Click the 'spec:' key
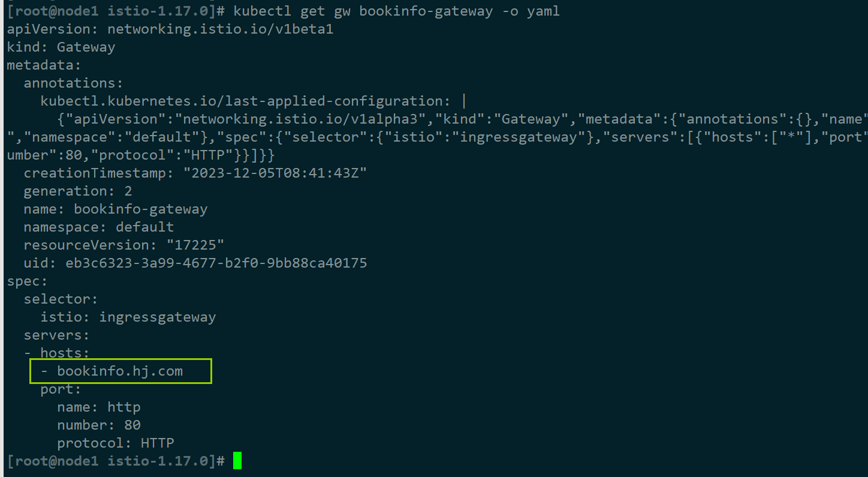Image resolution: width=868 pixels, height=477 pixels. pyautogui.click(x=27, y=281)
